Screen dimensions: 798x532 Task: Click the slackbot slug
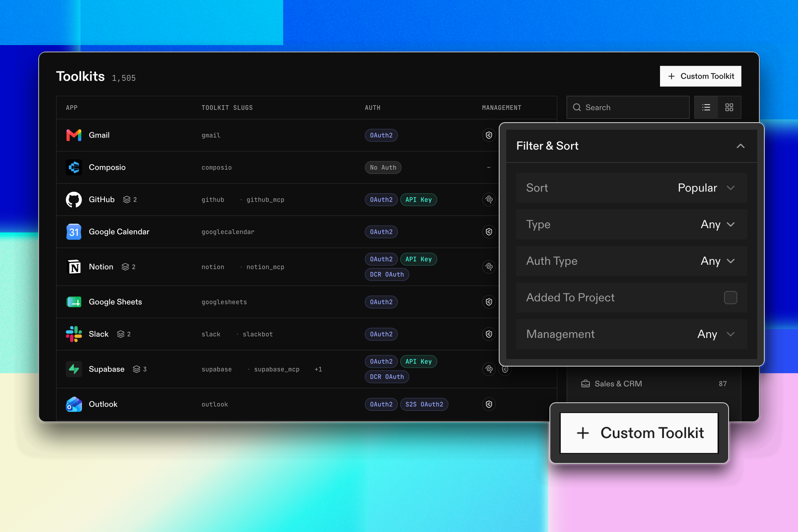pos(258,334)
